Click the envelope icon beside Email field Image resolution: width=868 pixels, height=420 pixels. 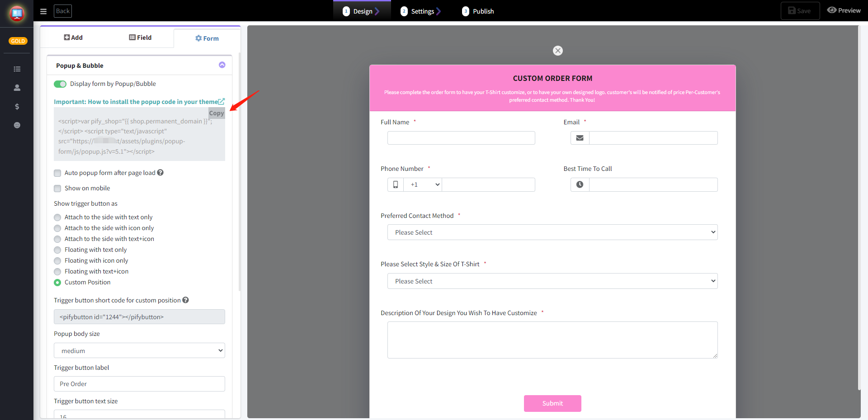(580, 138)
